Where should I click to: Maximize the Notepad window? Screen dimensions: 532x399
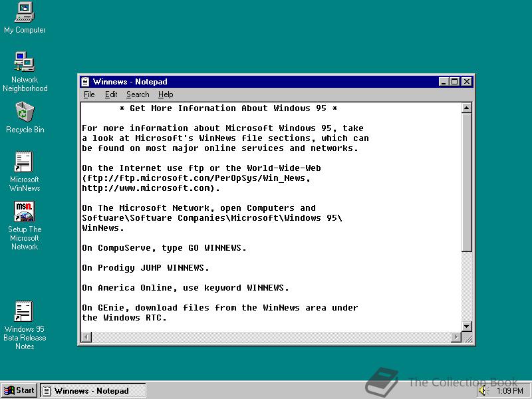[454, 82]
